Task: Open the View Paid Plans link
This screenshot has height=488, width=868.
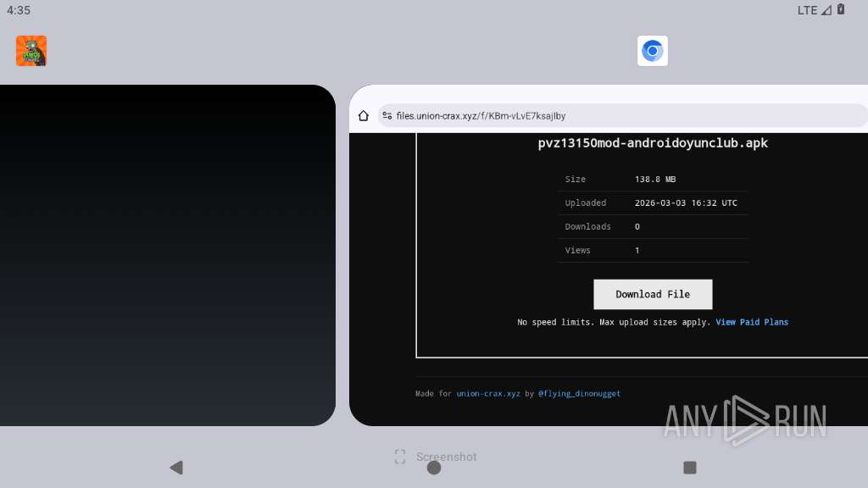Action: click(752, 322)
